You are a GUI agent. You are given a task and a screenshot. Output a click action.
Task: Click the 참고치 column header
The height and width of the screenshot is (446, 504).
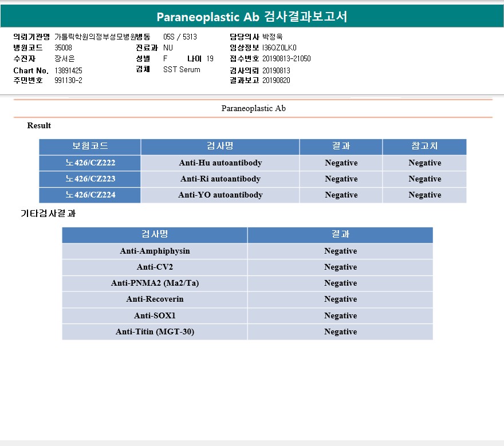point(424,147)
